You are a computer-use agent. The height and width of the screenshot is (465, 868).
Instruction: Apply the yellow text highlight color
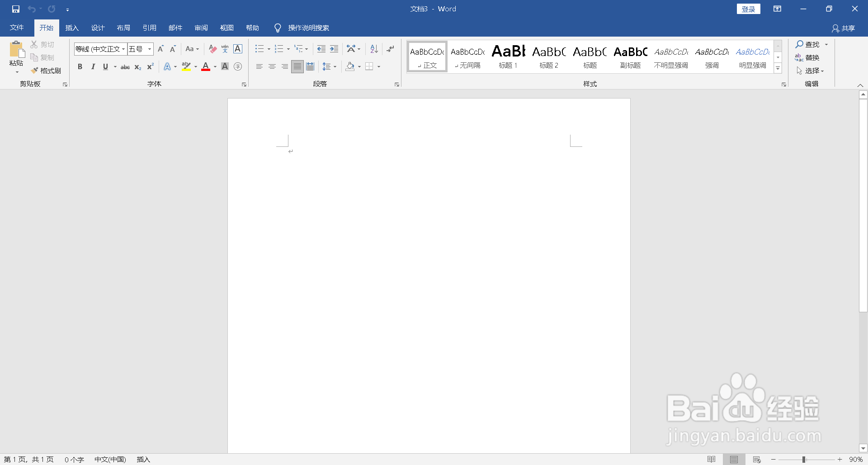click(x=186, y=67)
